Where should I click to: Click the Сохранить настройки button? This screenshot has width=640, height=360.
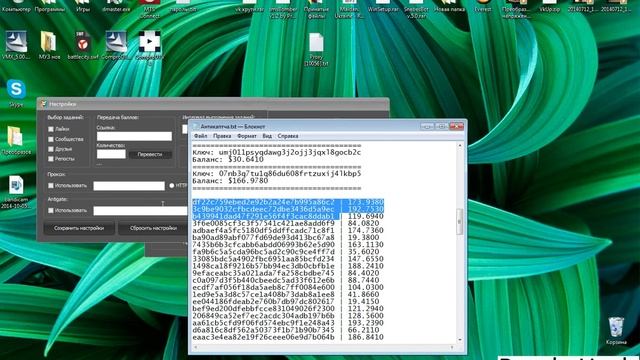(x=79, y=228)
